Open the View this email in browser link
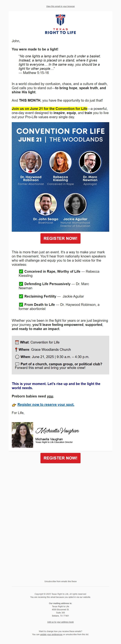Image resolution: width=121 pixels, height=644 pixels. coord(60,6)
